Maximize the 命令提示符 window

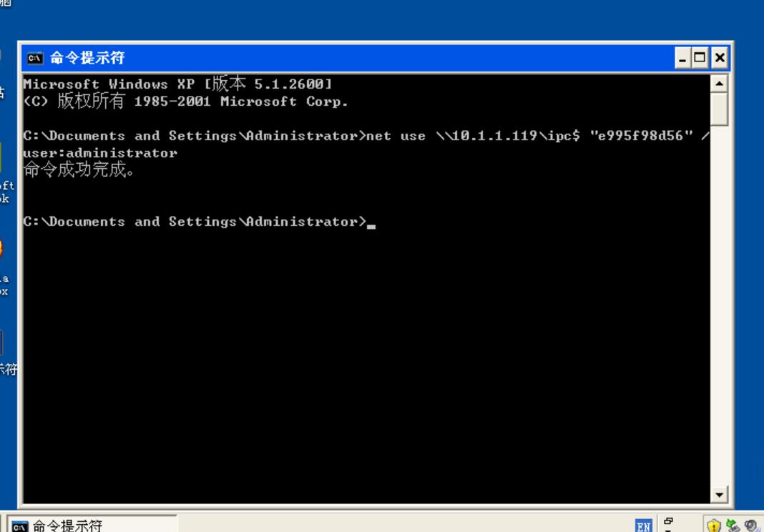tap(700, 58)
